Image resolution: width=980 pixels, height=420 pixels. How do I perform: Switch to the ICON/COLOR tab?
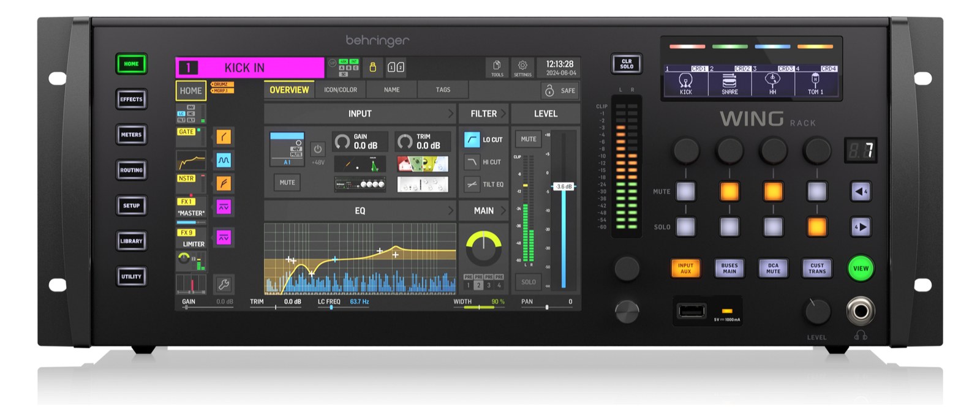point(341,90)
